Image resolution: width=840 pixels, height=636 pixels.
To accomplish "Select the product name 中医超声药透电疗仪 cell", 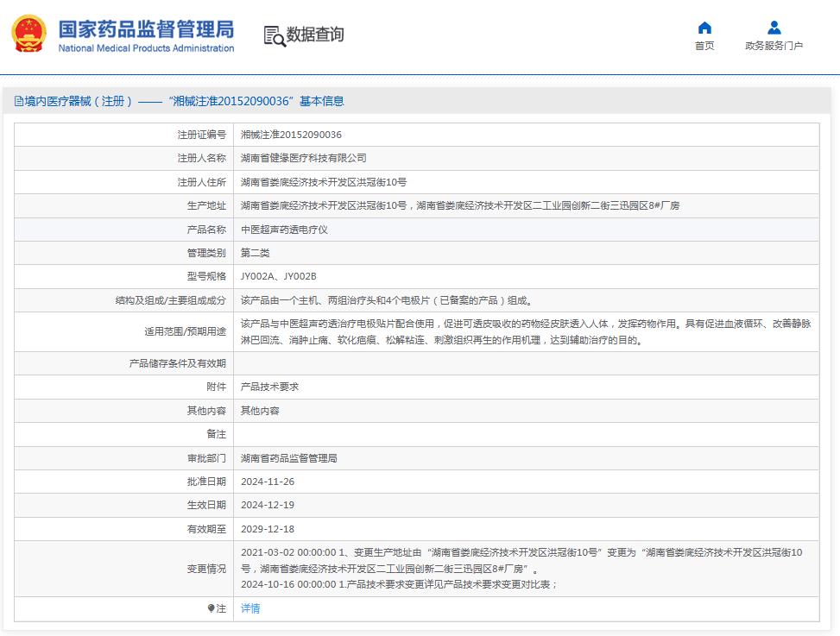I will coord(287,230).
